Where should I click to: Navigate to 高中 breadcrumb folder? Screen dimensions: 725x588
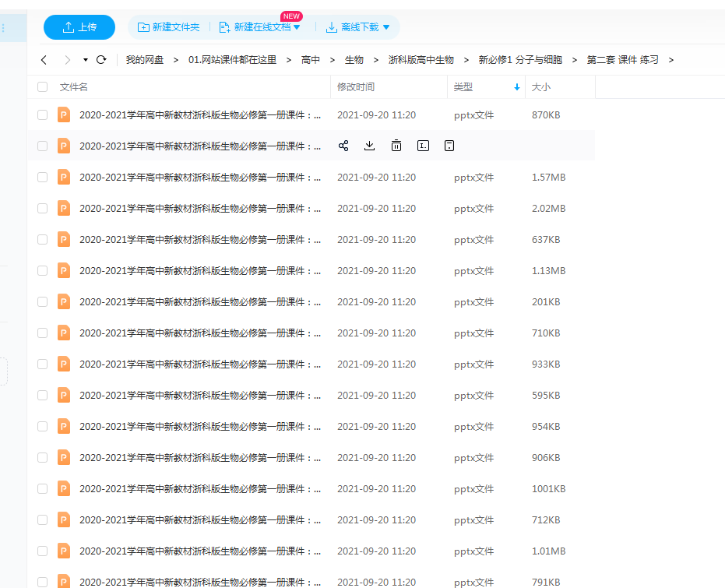(x=310, y=60)
